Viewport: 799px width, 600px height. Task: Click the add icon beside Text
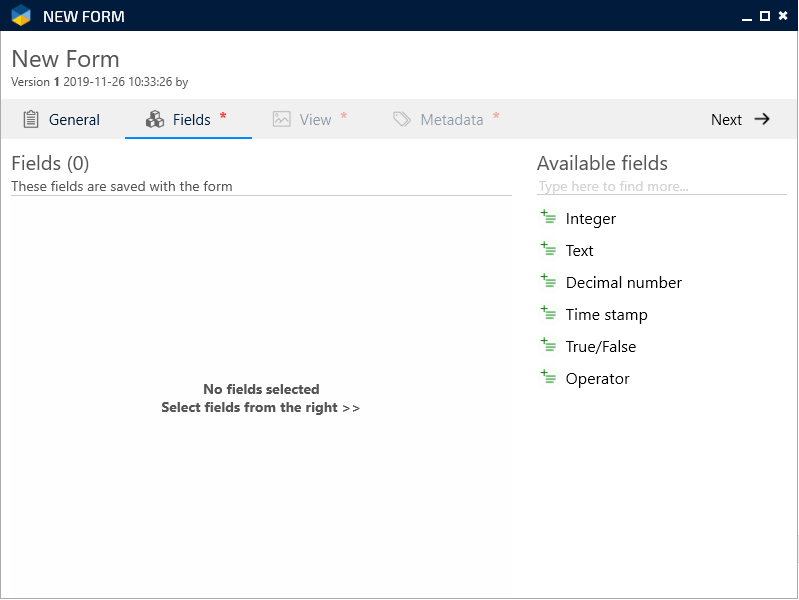click(x=548, y=250)
